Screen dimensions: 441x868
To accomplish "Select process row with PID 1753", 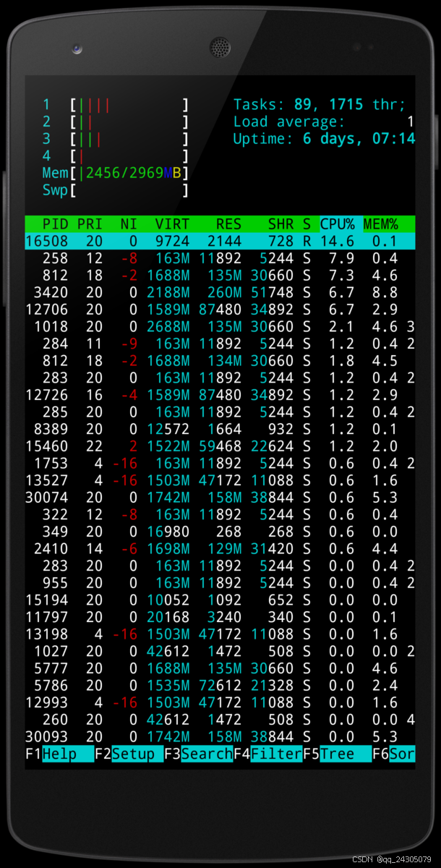I will click(x=220, y=464).
